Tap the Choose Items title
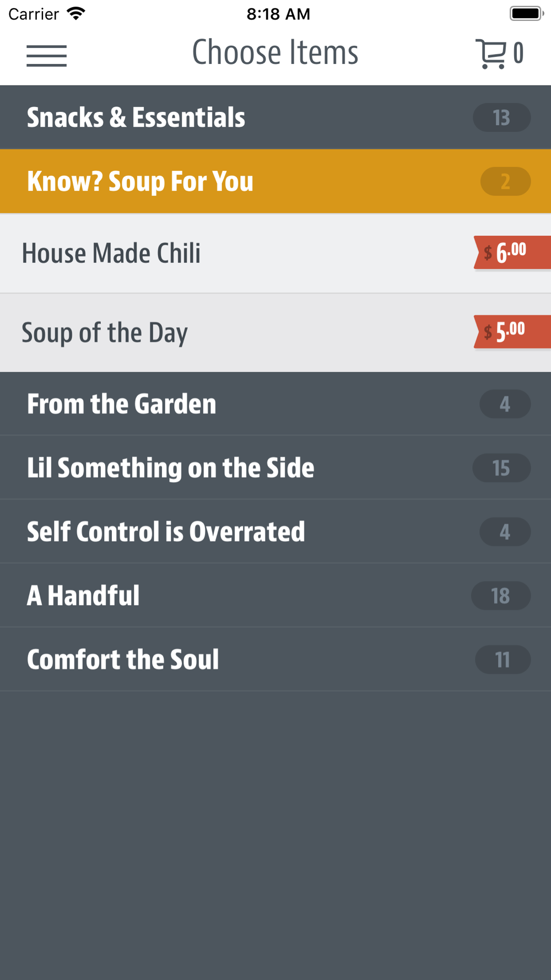Viewport: 551px width, 980px height. 275,53
